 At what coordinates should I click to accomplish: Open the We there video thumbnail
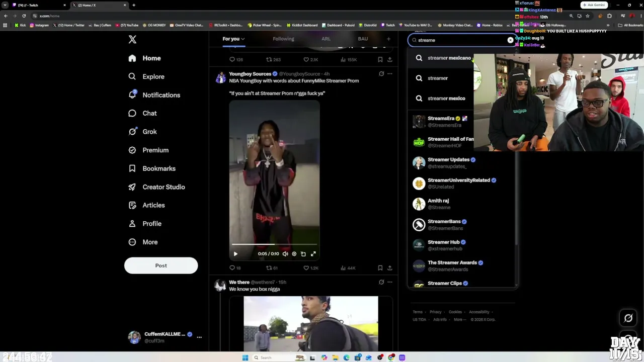pos(311,324)
